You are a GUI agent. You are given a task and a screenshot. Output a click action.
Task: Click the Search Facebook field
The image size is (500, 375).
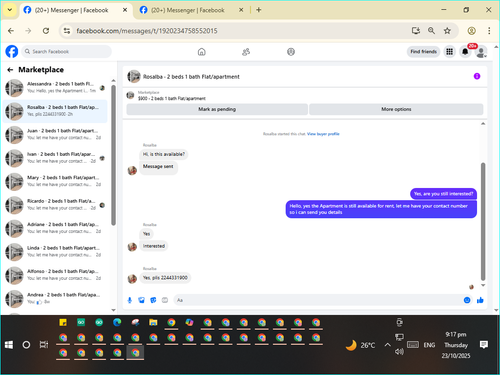coord(67,52)
